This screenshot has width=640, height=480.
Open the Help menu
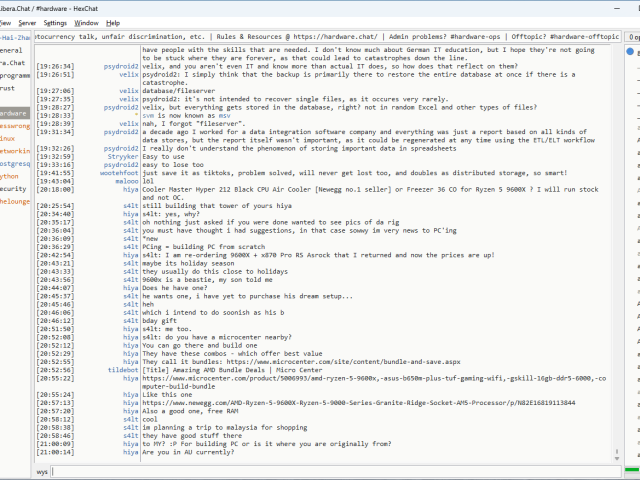click(113, 23)
